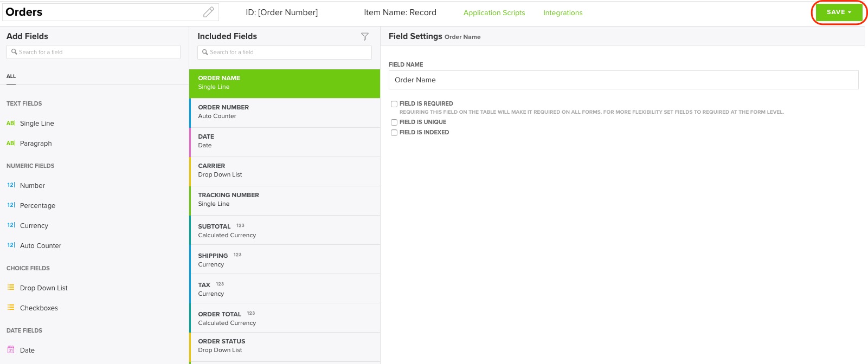The height and width of the screenshot is (364, 868).
Task: Click the search magnifier icon in Included Fields
Action: coord(205,52)
